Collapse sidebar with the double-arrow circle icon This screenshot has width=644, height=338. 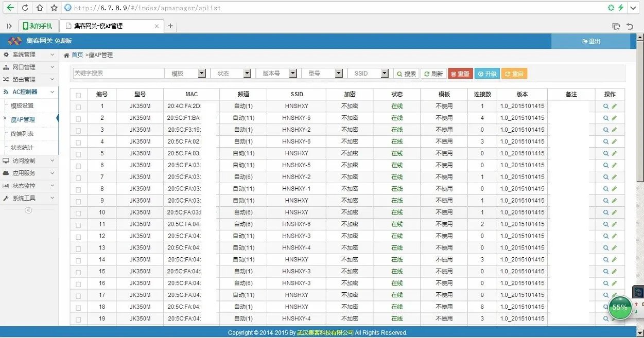click(x=28, y=210)
